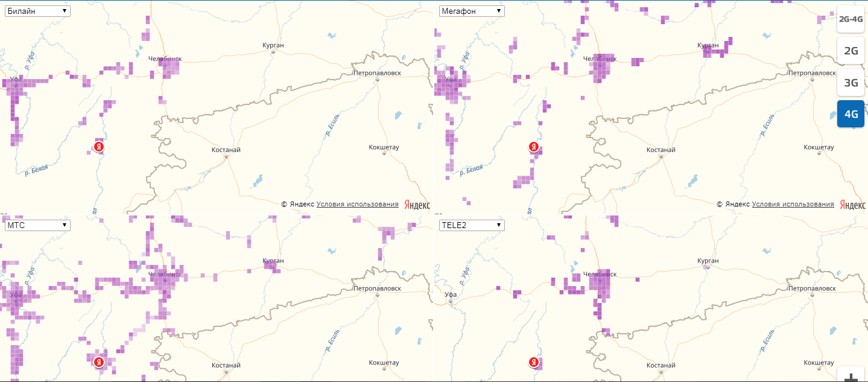868x382 pixels.
Task: Click the Яндекс logo on Билайн map
Action: [x=417, y=205]
